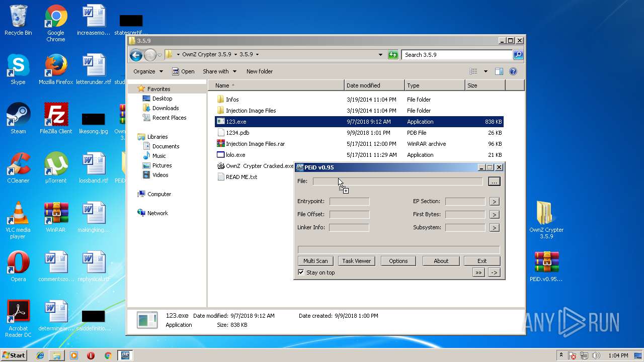Expand First Bytes details arrow in PEiD
Screen dimensions: 644x362
pos(495,215)
